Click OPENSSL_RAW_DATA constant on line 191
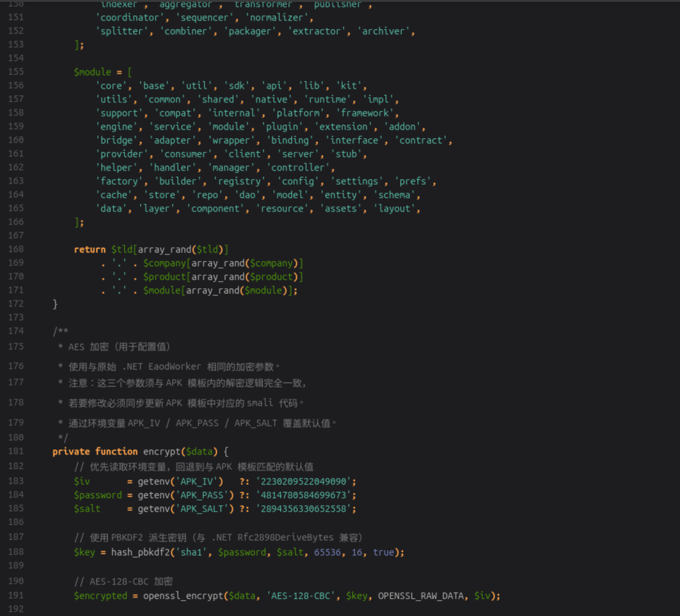 pos(421,596)
